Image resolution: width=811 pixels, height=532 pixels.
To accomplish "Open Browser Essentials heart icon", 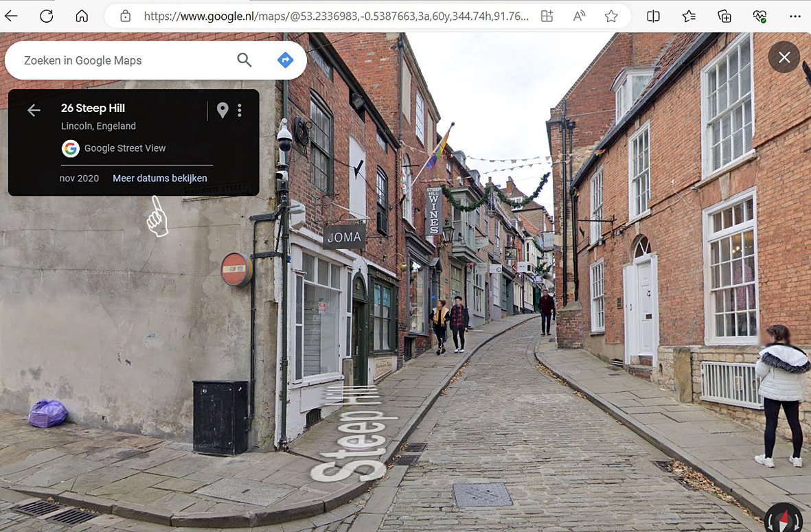I will click(759, 16).
